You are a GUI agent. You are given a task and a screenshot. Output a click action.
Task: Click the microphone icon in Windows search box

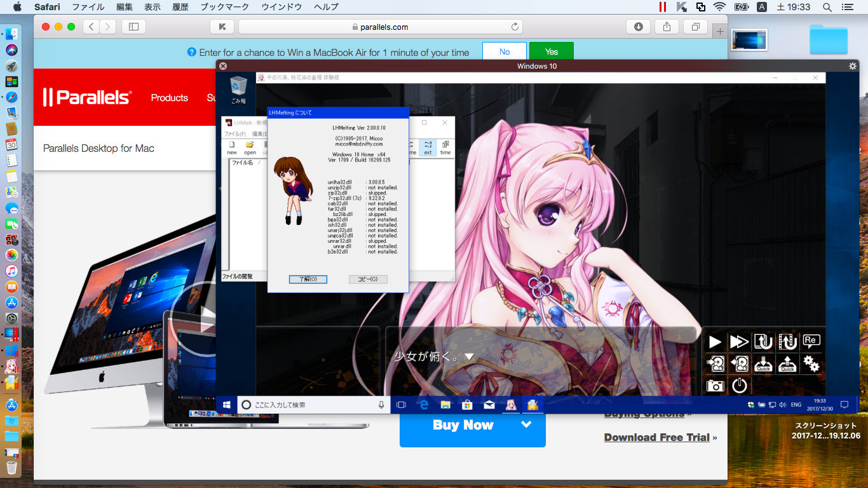tap(381, 405)
